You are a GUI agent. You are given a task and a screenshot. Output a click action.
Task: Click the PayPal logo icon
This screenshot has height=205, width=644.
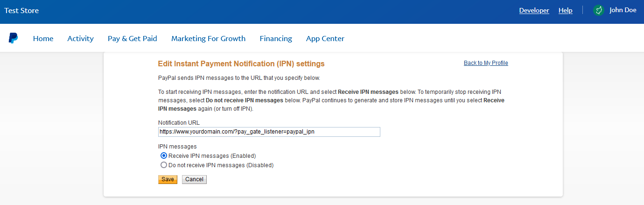click(13, 38)
